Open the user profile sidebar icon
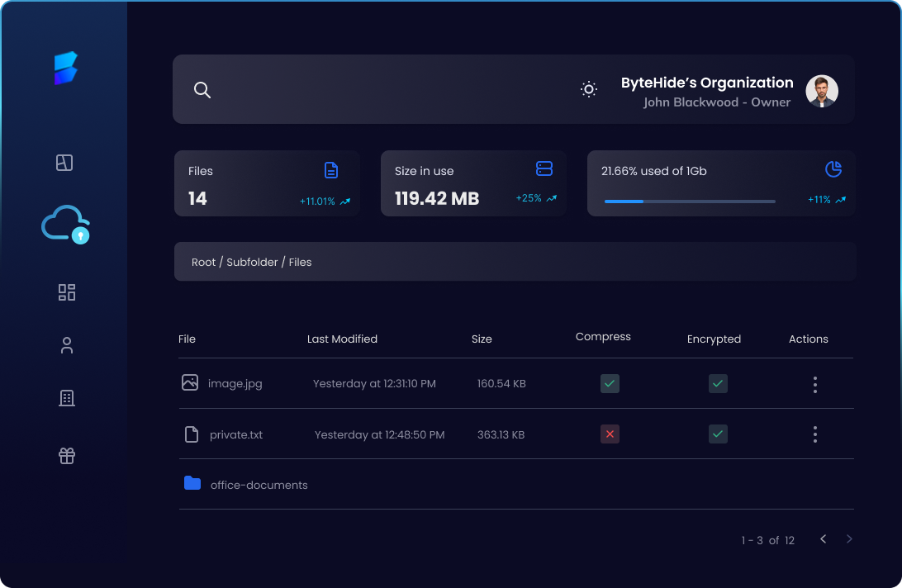The height and width of the screenshot is (588, 902). click(x=67, y=345)
